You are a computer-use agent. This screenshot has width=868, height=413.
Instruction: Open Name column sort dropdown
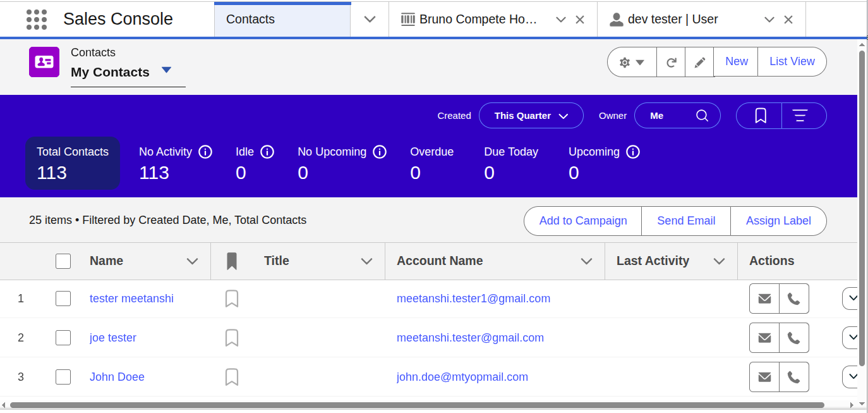[193, 261]
